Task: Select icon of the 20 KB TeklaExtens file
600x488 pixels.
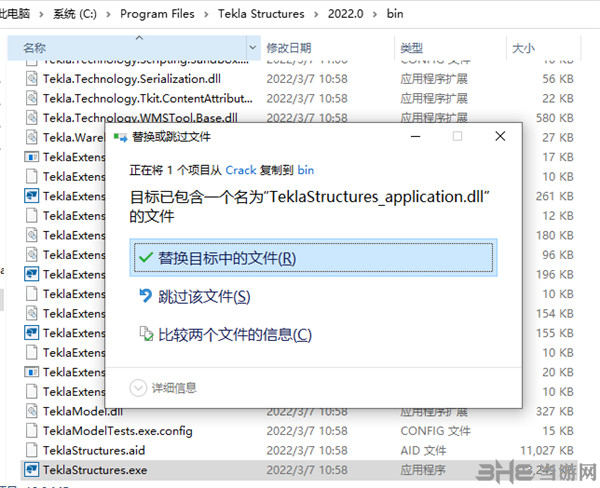Action: pos(32,372)
